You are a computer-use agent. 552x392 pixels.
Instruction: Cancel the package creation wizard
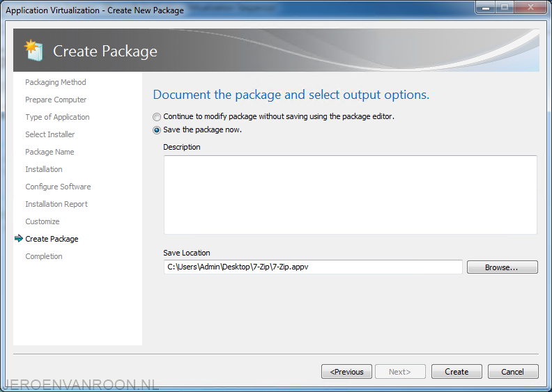pyautogui.click(x=513, y=372)
